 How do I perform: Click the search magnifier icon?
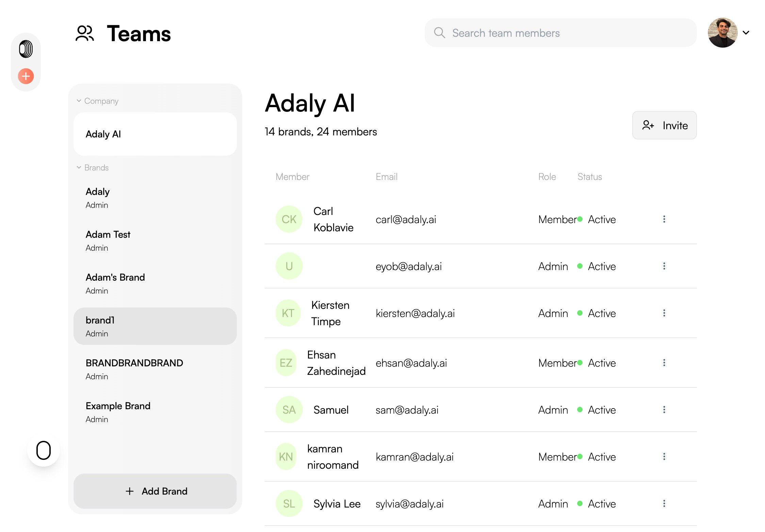(x=439, y=33)
